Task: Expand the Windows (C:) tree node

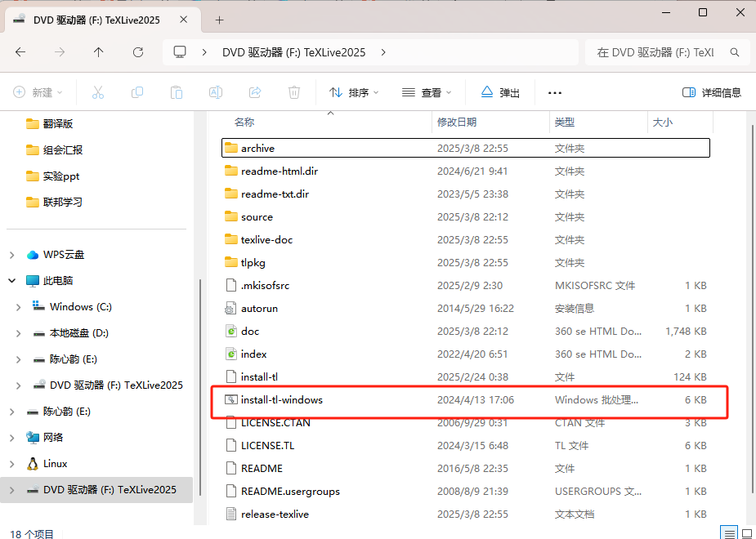Action: click(18, 307)
